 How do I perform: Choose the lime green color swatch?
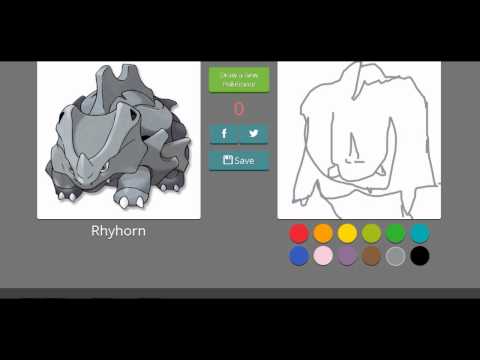click(371, 233)
